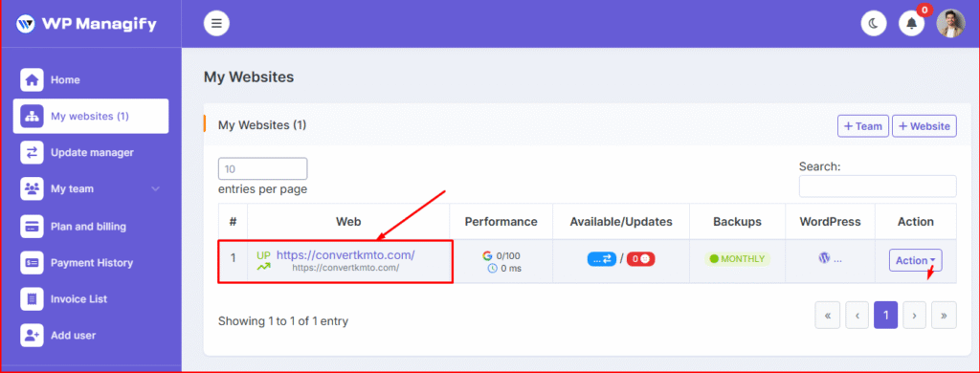The image size is (980, 373).
Task: Click the UP status text
Action: pyautogui.click(x=264, y=255)
